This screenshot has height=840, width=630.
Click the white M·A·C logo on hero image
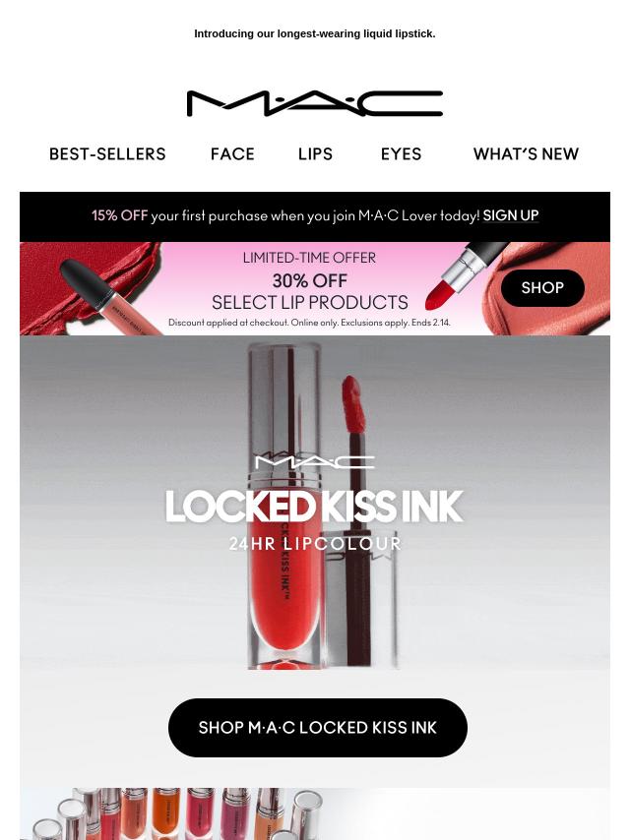click(x=315, y=461)
